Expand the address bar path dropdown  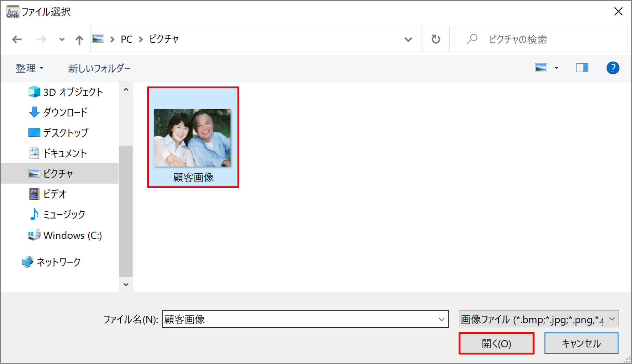click(x=408, y=39)
